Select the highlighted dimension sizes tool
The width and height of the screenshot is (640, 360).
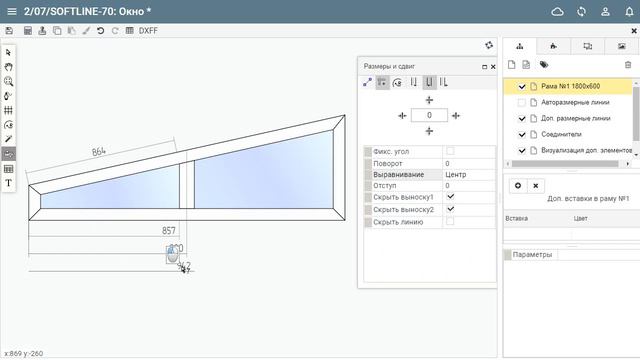pyautogui.click(x=9, y=154)
